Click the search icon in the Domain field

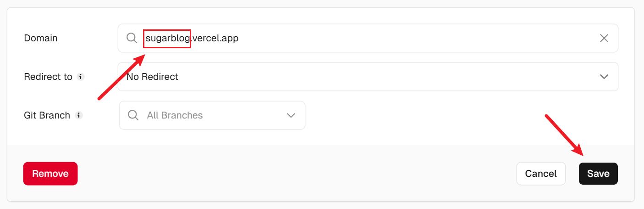[132, 38]
